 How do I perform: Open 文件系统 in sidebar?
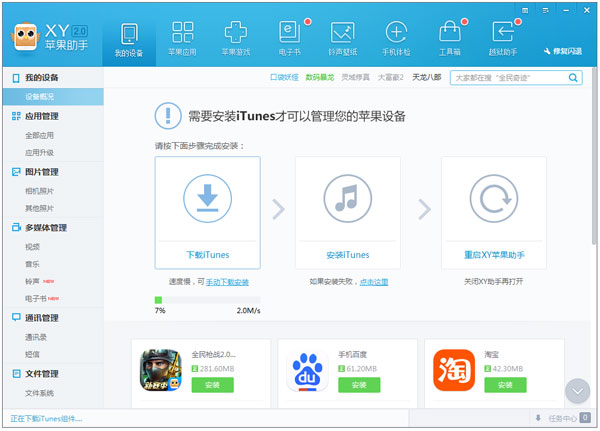[40, 393]
